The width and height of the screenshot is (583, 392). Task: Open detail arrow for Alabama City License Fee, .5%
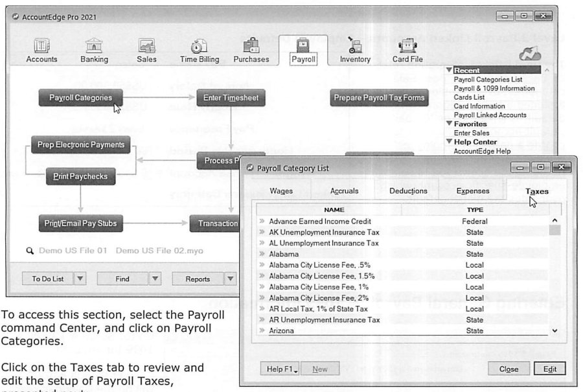[262, 265]
